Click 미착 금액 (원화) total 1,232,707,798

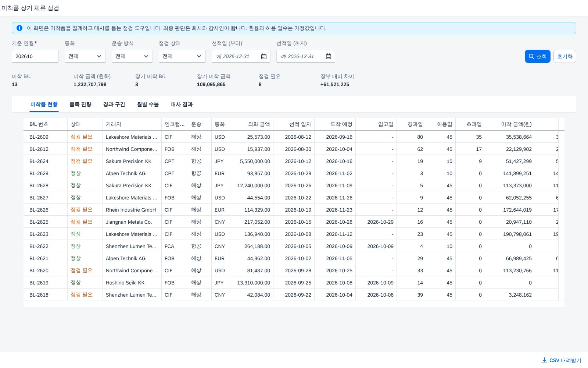[x=90, y=84]
